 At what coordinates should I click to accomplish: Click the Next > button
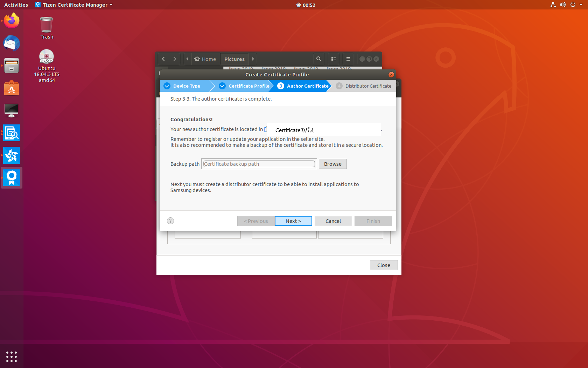click(293, 221)
